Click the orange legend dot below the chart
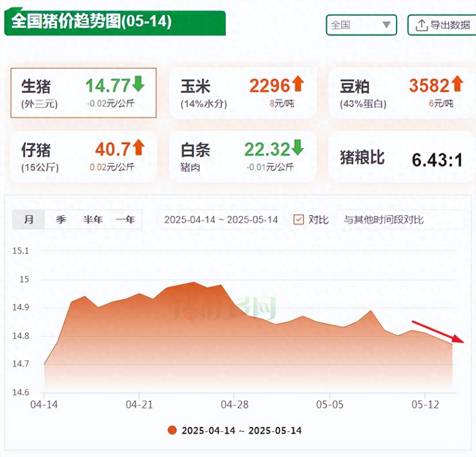The height and width of the screenshot is (457, 476). click(172, 430)
